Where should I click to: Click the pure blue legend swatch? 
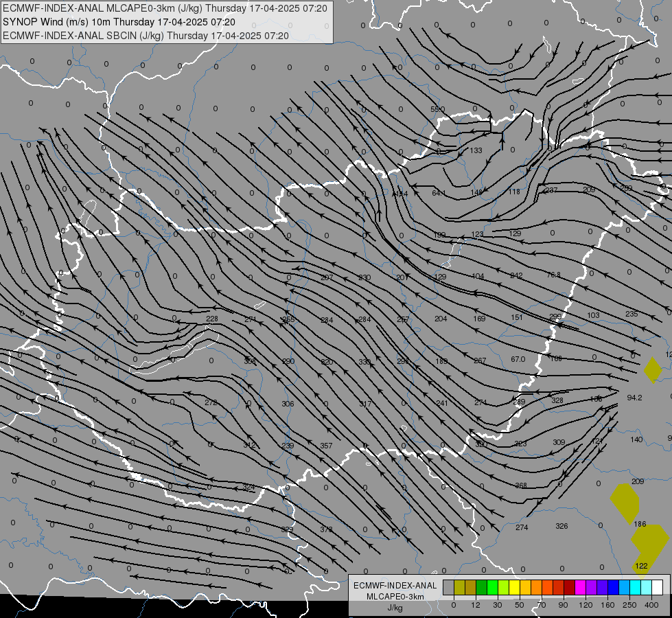click(x=613, y=587)
